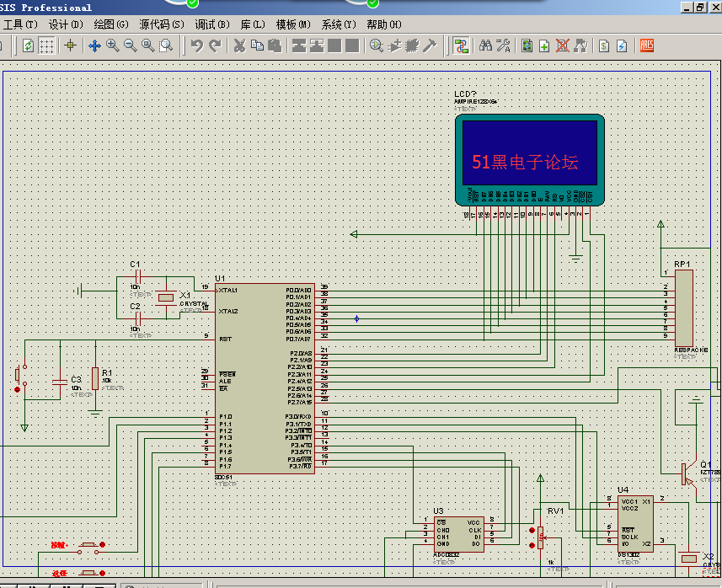The image size is (722, 588).
Task: Generate Bill of Materials report
Action: tap(604, 45)
